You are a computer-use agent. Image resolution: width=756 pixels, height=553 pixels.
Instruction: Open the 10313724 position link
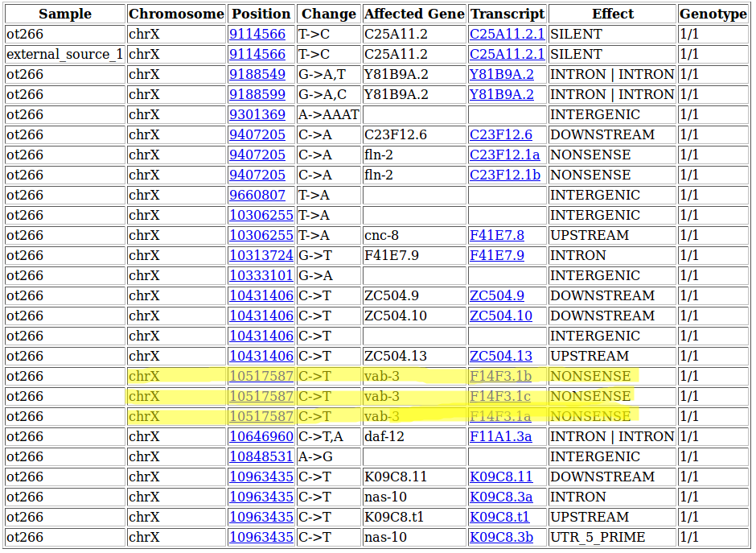tap(261, 255)
